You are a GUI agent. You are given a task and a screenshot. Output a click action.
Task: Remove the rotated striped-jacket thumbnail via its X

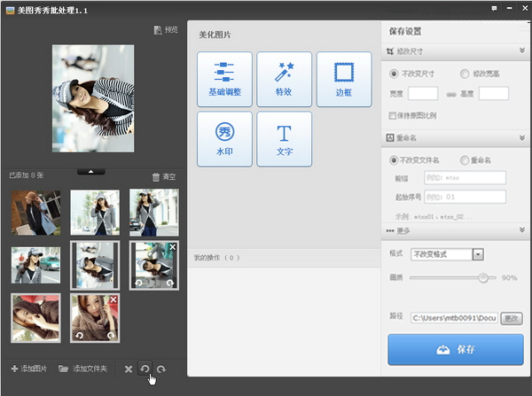coord(173,247)
